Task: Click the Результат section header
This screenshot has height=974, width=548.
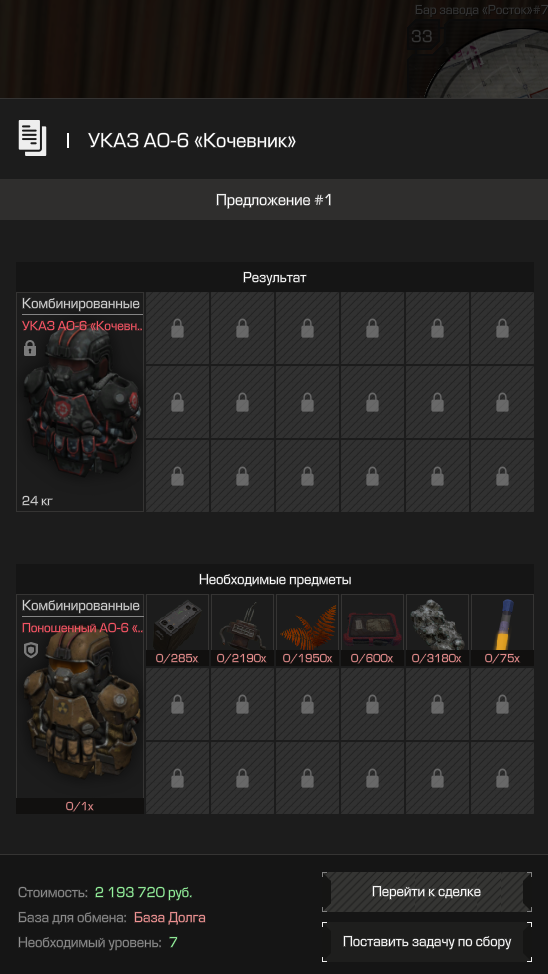Action: point(275,277)
